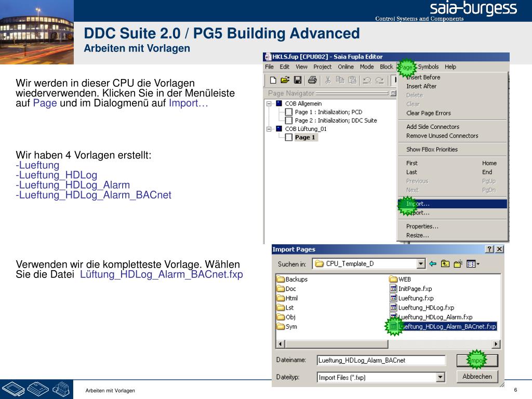Click the Cut scissors toolbar icon
Image resolution: width=532 pixels, height=399 pixels.
[x=328, y=80]
